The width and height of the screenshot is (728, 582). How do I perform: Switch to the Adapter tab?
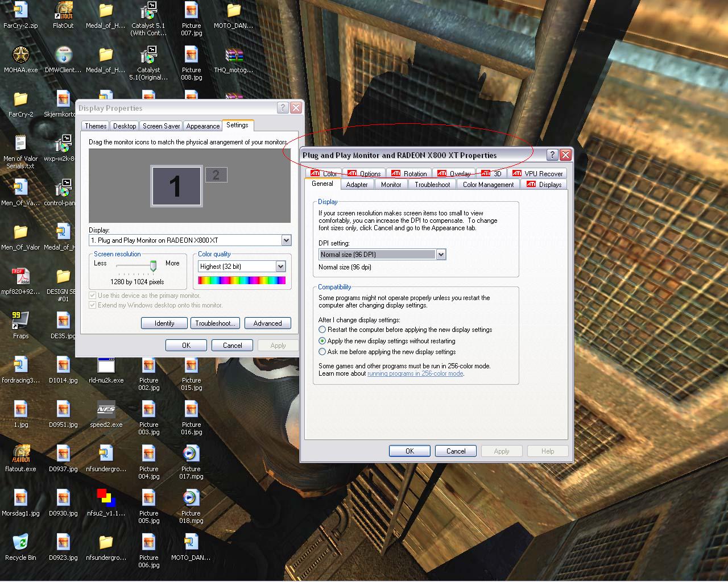coord(357,185)
